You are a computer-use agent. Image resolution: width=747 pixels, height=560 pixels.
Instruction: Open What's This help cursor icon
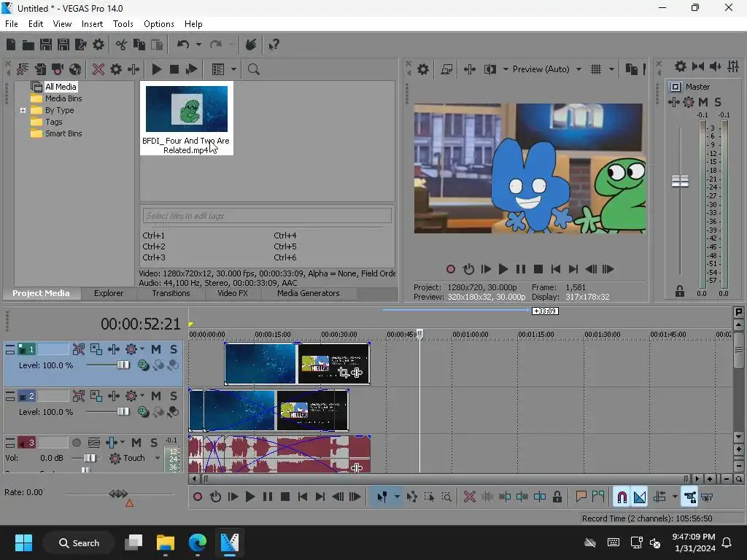(x=274, y=44)
